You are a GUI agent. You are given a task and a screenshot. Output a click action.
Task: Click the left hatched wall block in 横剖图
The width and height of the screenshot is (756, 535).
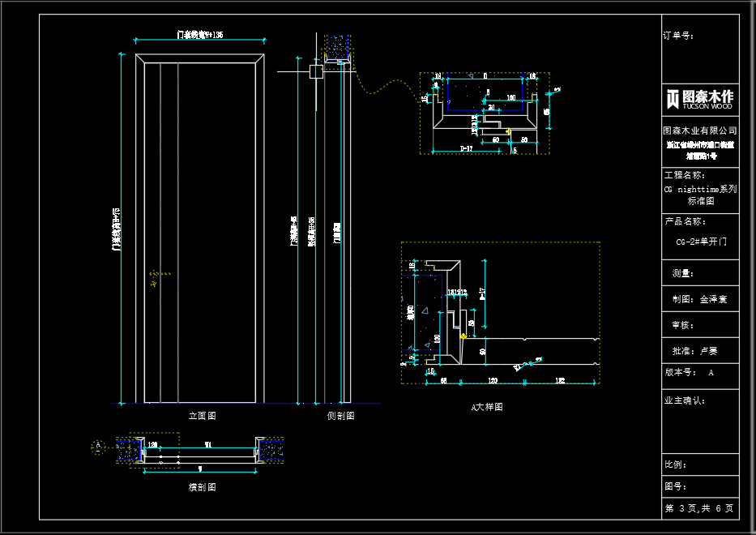[129, 450]
